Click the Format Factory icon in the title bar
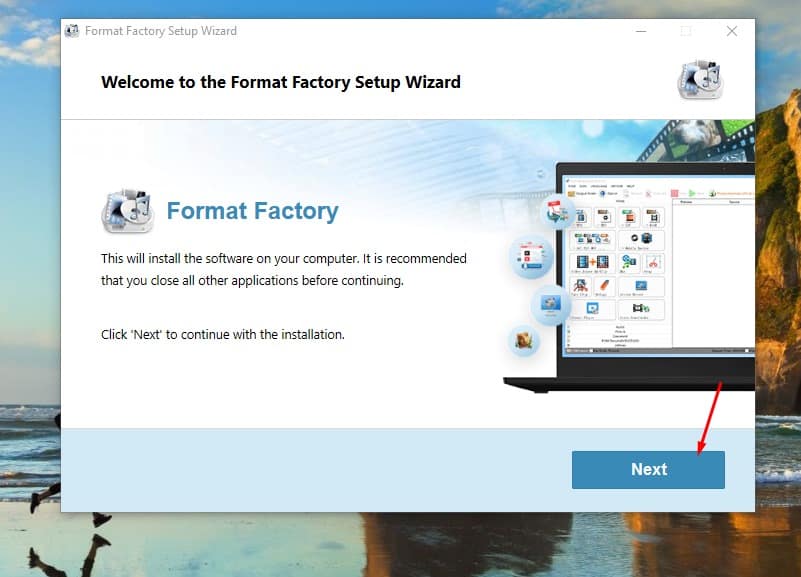Image resolution: width=801 pixels, height=577 pixels. (x=72, y=31)
